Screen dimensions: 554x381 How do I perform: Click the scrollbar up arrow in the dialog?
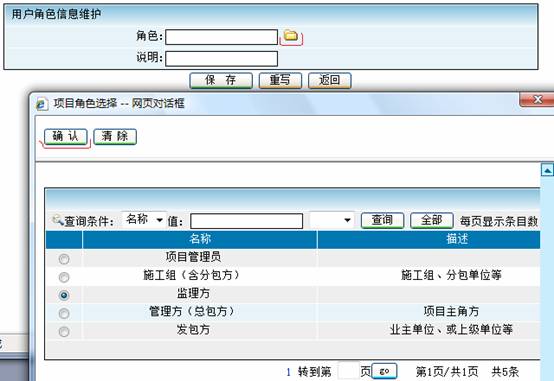tap(547, 170)
